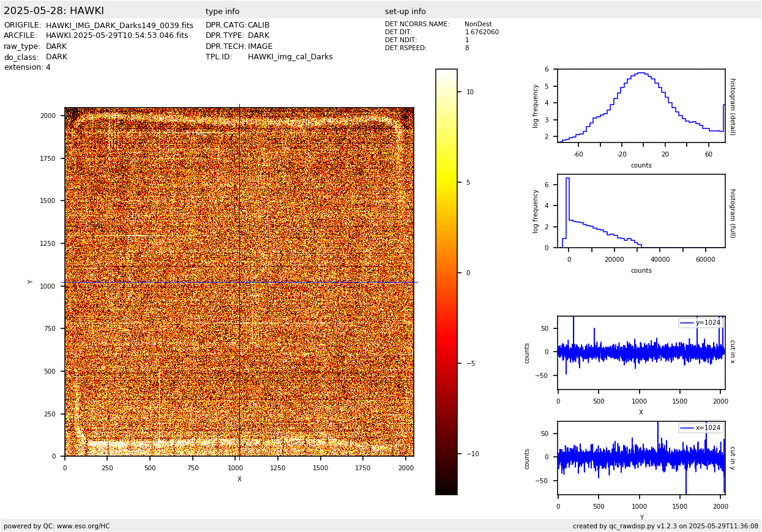This screenshot has width=762, height=532.
Task: Click the center of the main dark frame image
Action: [x=239, y=282]
